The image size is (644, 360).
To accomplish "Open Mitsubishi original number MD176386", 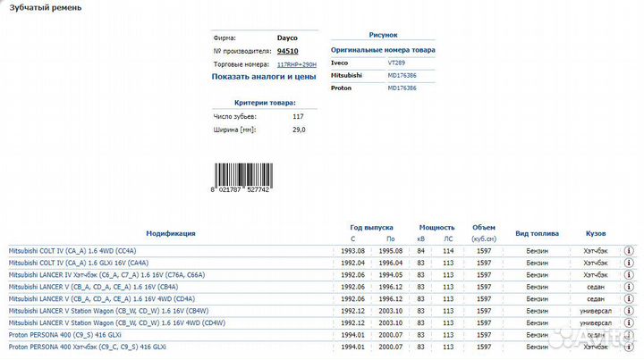I will [402, 76].
